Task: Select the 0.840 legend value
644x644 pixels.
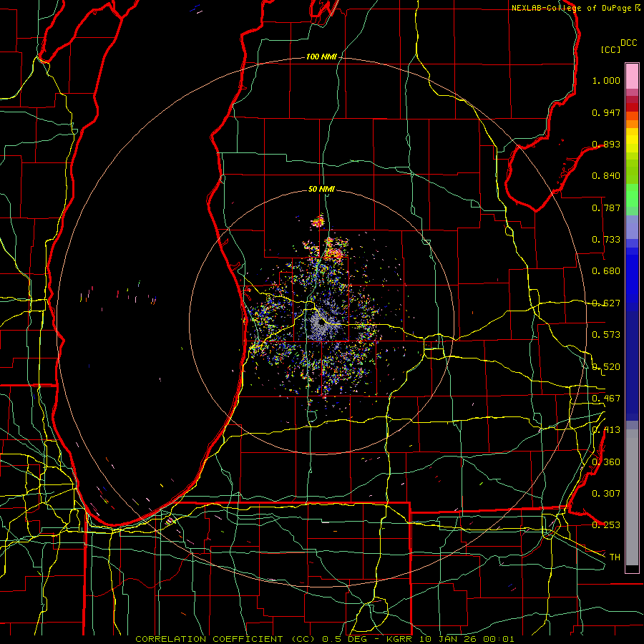Action: tap(606, 176)
